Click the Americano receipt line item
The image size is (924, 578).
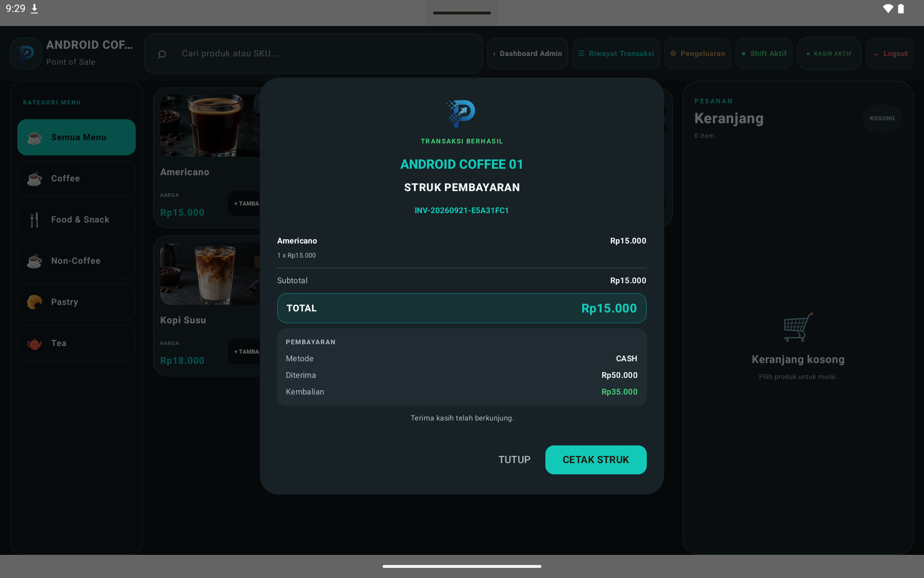point(462,247)
